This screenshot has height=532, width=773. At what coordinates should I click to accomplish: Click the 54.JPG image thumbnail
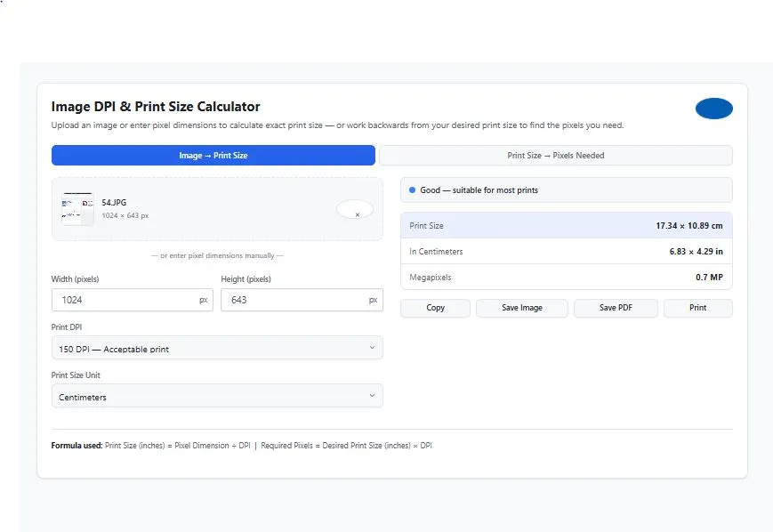[x=77, y=209]
